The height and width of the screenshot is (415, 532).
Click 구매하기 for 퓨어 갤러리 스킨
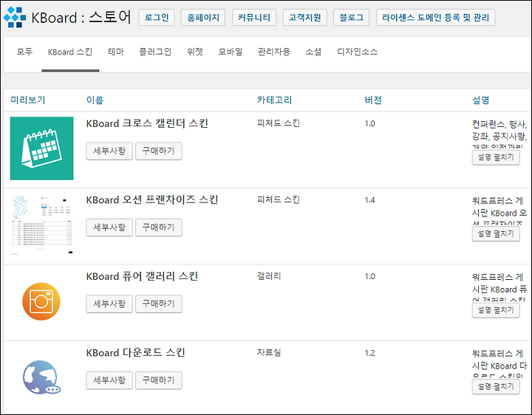(158, 303)
